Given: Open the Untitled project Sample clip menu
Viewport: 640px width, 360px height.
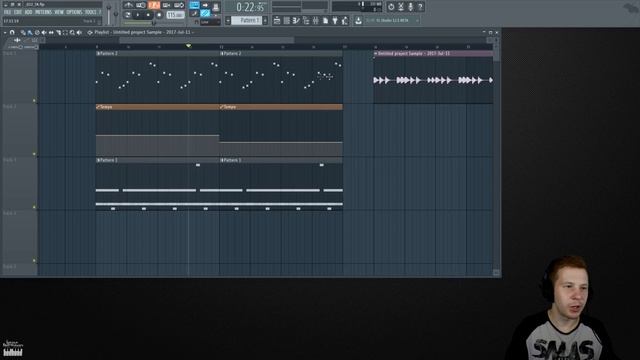Looking at the screenshot, I should coord(376,53).
